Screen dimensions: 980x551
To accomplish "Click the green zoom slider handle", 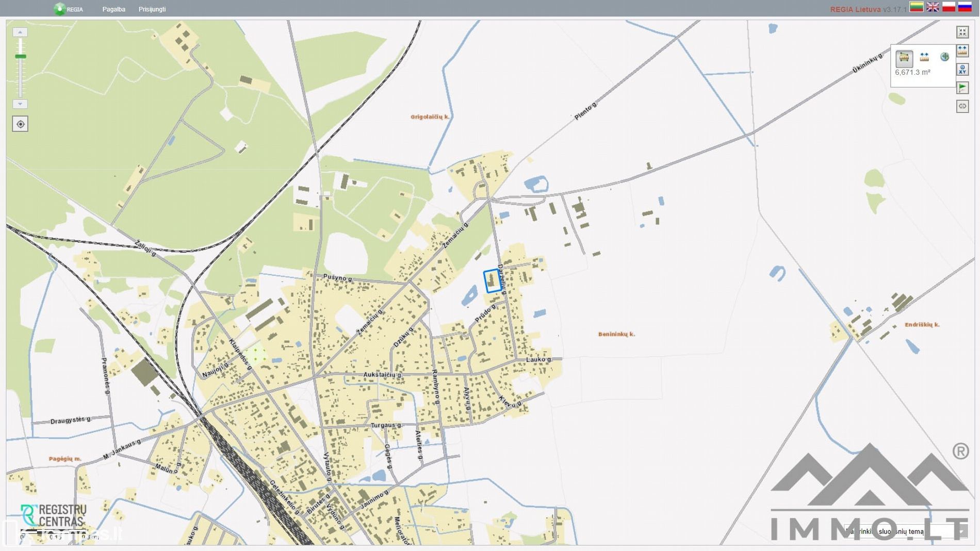I will point(20,56).
